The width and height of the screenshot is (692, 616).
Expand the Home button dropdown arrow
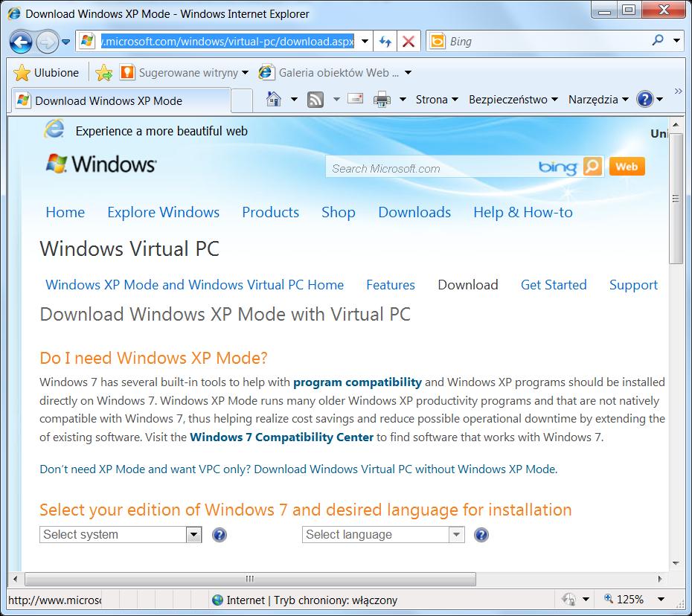(294, 99)
